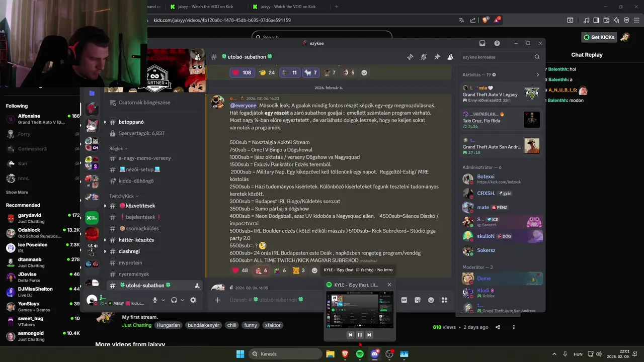This screenshot has width=644, height=362.
Task: Click translate page icon in address bar
Action: pos(461,20)
